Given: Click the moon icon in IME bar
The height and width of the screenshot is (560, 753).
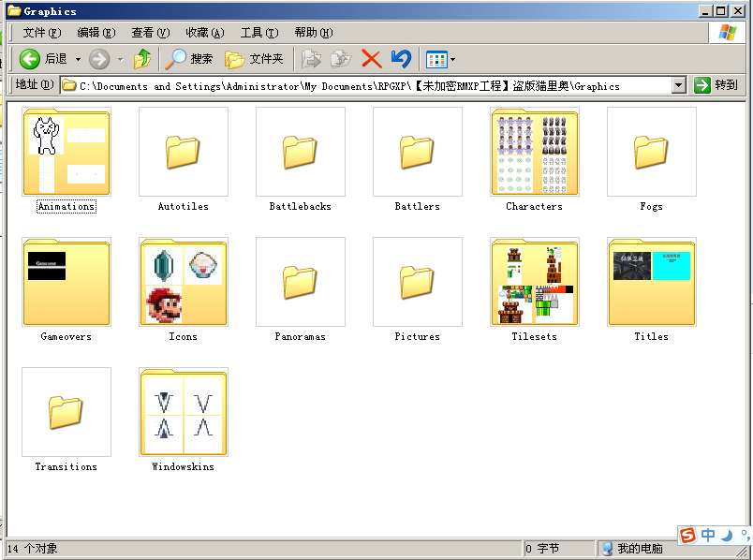Looking at the screenshot, I should (x=727, y=535).
